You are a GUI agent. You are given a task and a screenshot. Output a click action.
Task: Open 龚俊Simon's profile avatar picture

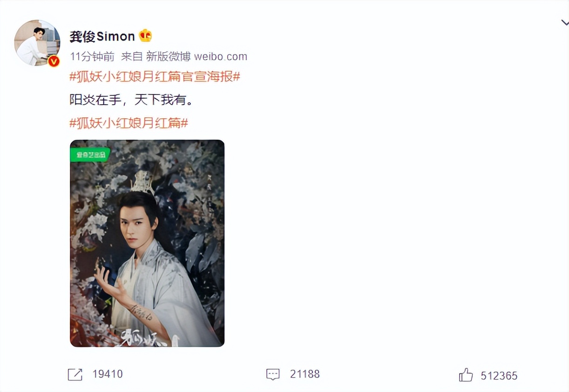[x=37, y=43]
